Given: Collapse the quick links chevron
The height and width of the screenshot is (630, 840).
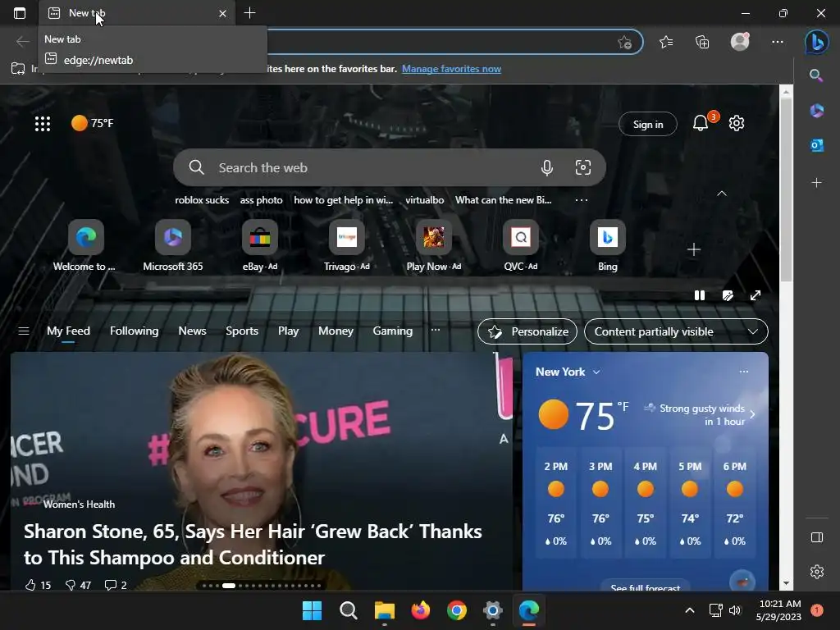Looking at the screenshot, I should pos(722,194).
